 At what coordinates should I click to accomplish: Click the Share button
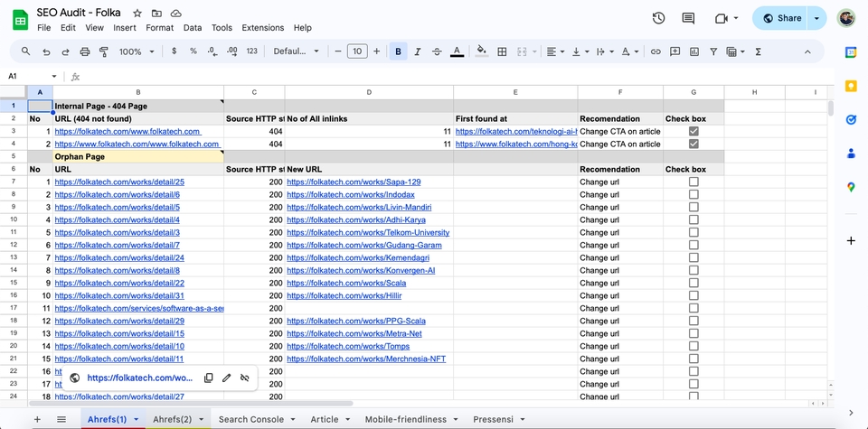[781, 18]
